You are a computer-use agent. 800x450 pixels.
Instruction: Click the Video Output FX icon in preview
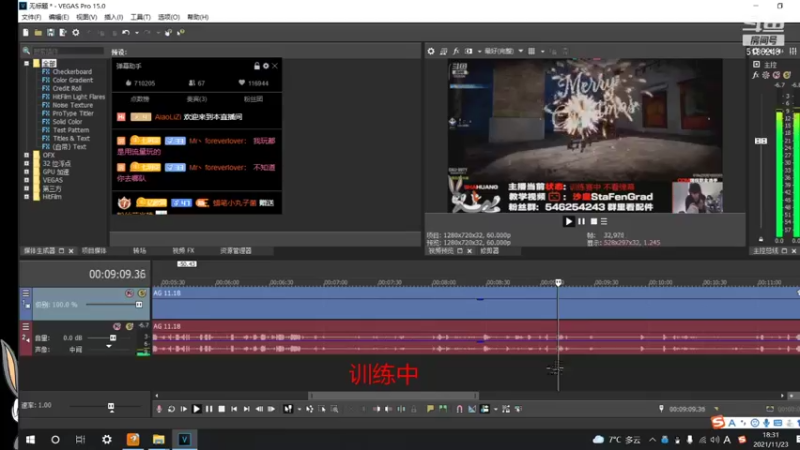pyautogui.click(x=456, y=51)
